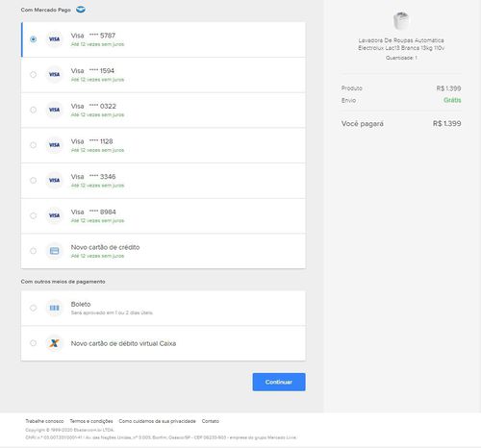The width and height of the screenshot is (481, 448).
Task: Select radio button for Visa ending 1128
Action: pos(33,145)
